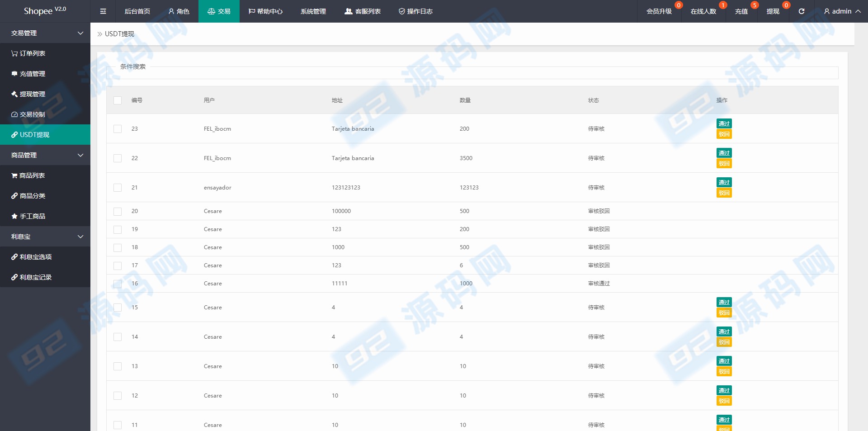Click the 订单列表 sidebar entry
The height and width of the screenshot is (431, 868).
[45, 53]
